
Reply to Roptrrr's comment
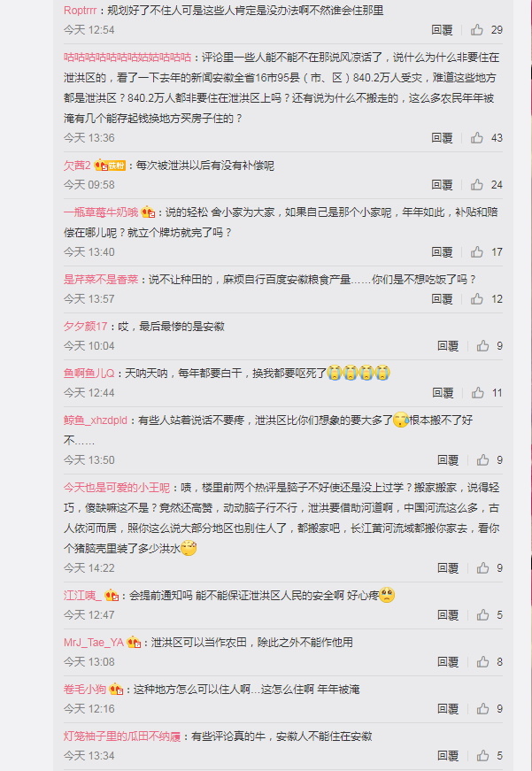[442, 30]
